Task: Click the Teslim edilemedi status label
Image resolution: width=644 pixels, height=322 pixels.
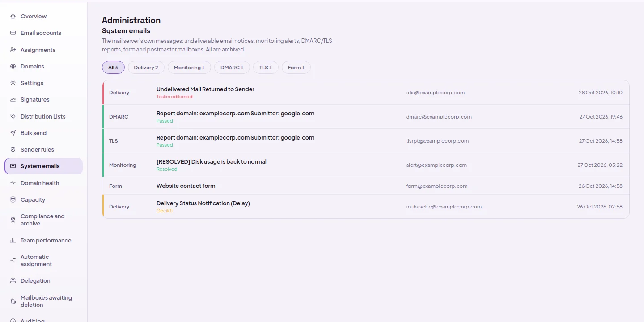Action: [x=175, y=97]
